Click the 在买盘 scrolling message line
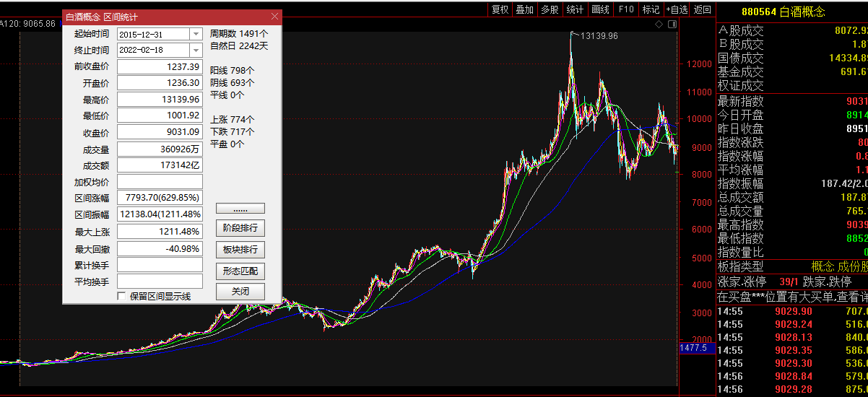The image size is (868, 397). click(792, 296)
